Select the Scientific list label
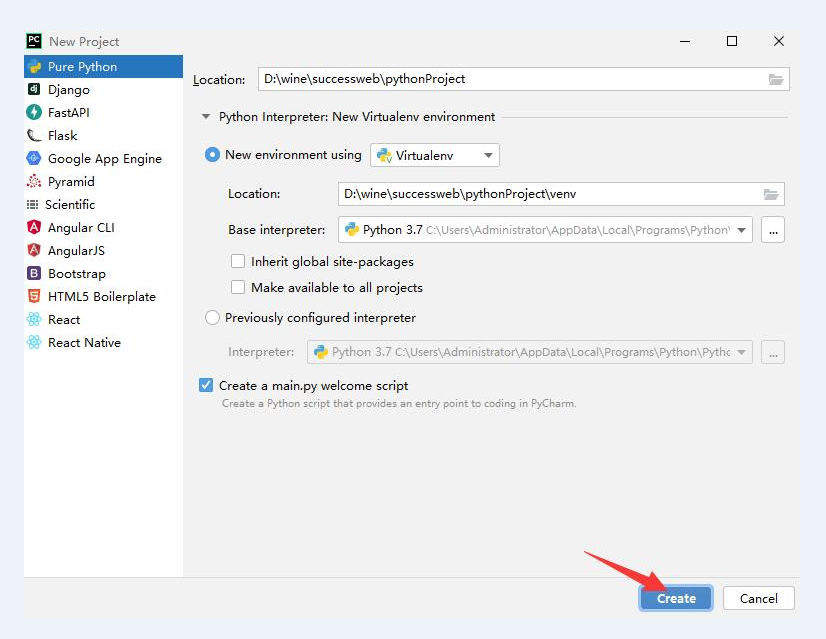This screenshot has height=639, width=826. [70, 204]
